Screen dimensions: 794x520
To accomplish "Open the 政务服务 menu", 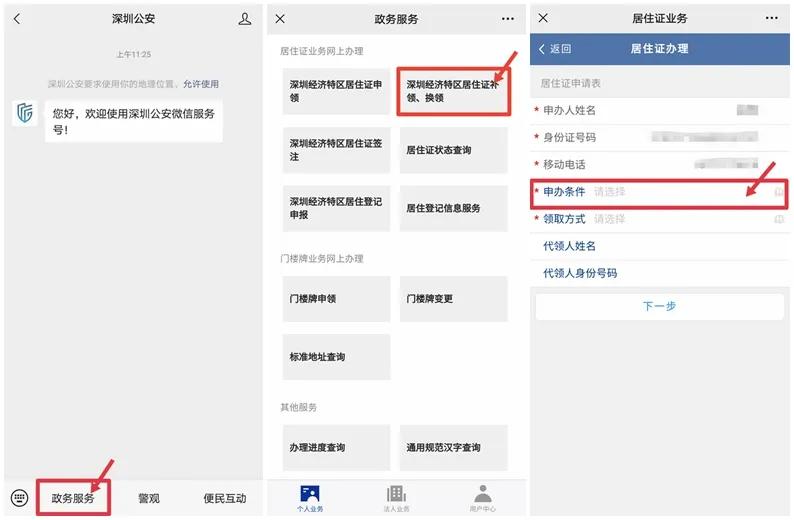I will tap(73, 498).
